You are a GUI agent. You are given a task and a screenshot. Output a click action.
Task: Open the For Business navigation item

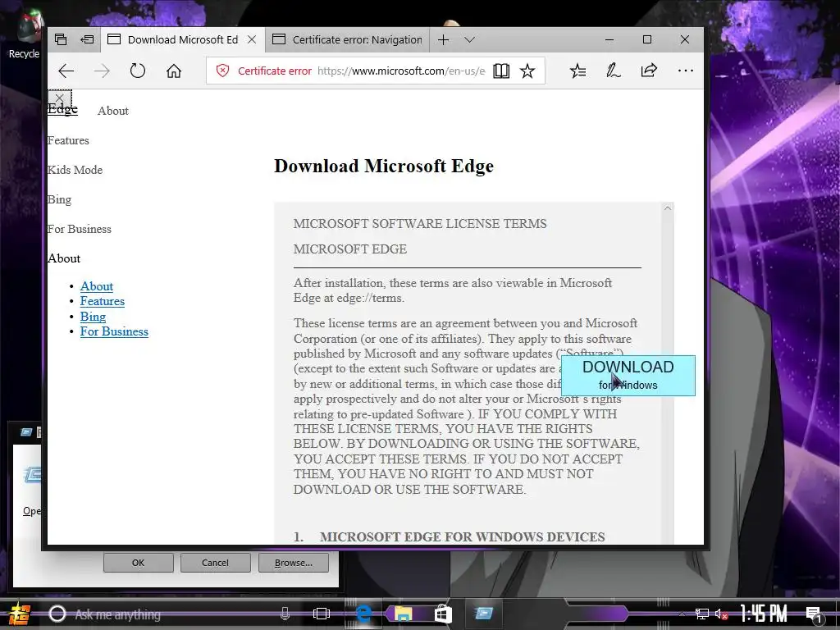pyautogui.click(x=80, y=229)
